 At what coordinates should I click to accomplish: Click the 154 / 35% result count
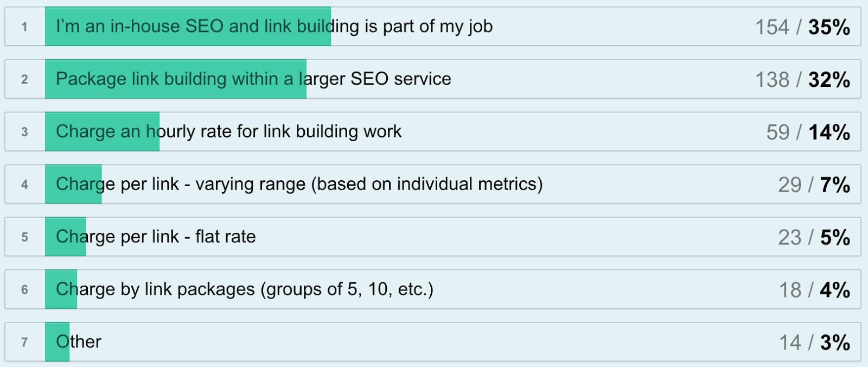[802, 27]
